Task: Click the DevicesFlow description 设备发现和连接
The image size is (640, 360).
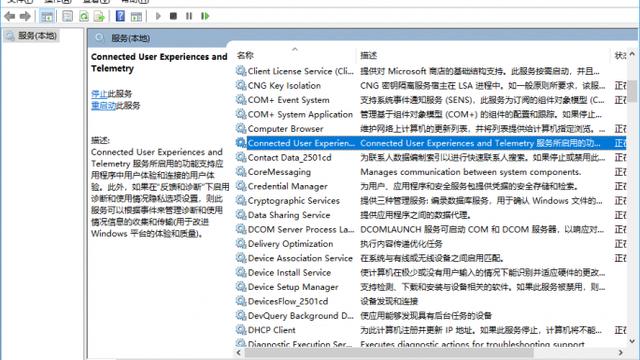Action: 389,301
